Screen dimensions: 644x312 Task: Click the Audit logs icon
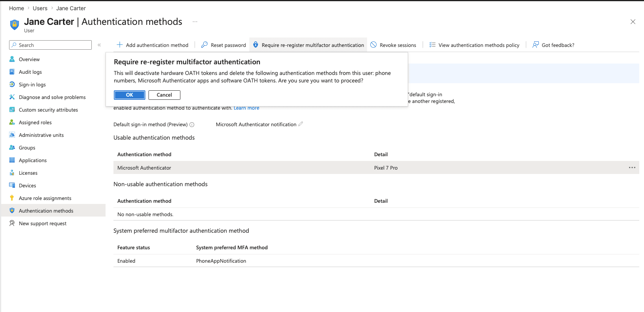click(12, 72)
